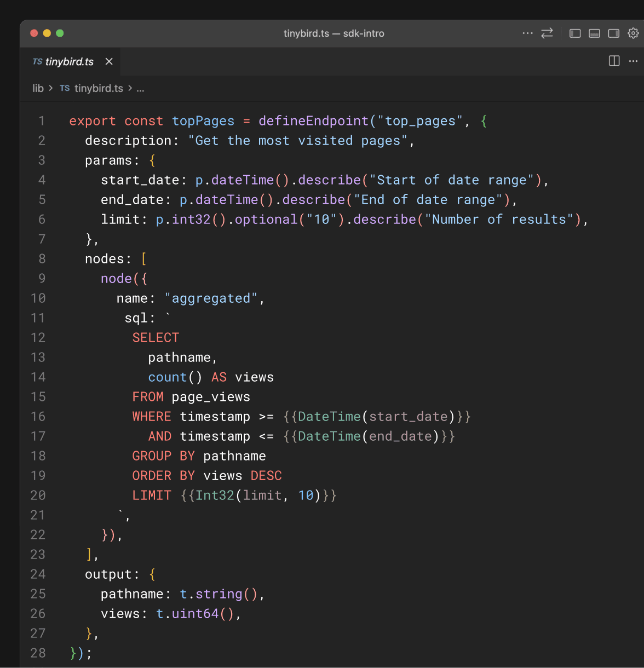Expand the trailing breadcrumb ellipsis

(x=140, y=89)
